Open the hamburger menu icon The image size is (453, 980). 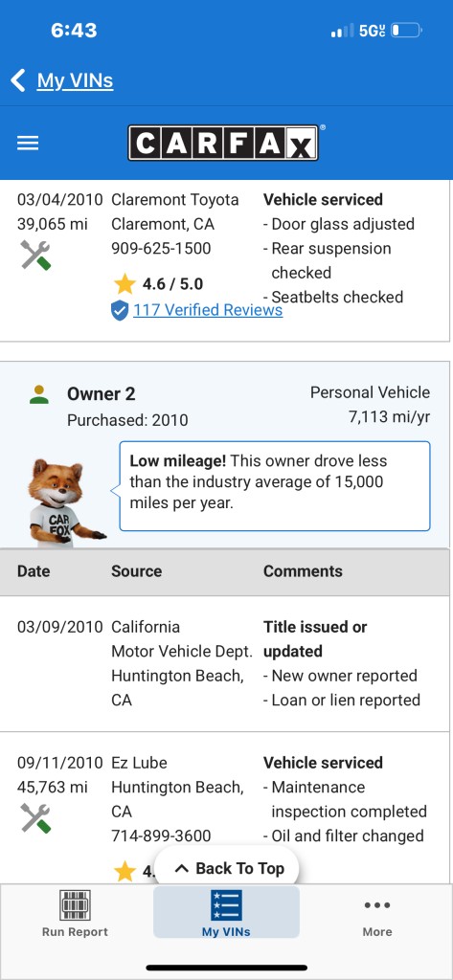click(28, 144)
